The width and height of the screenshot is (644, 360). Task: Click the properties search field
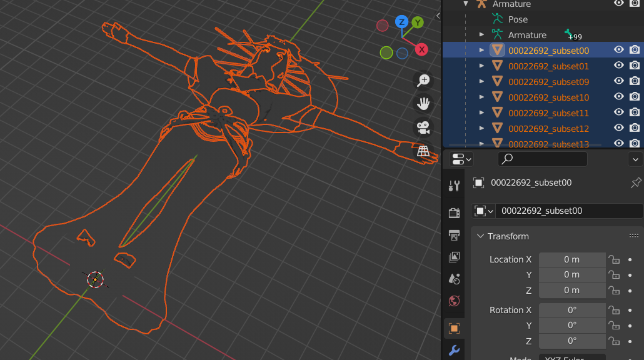click(543, 159)
